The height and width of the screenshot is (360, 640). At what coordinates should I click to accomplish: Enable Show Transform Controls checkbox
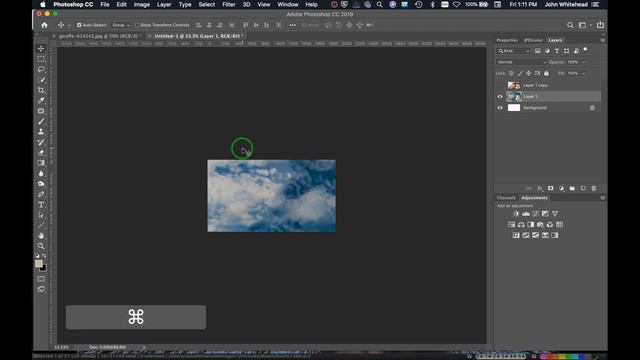(137, 25)
